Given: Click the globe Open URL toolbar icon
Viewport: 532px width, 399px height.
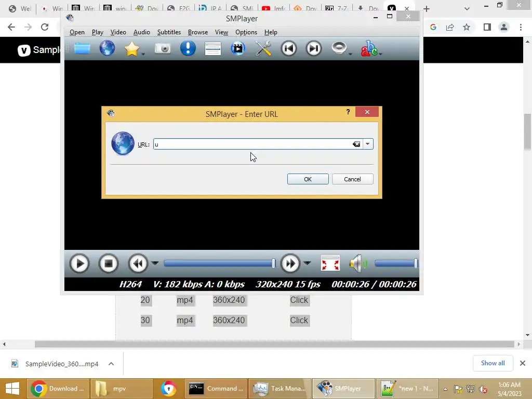Looking at the screenshot, I should (107, 48).
